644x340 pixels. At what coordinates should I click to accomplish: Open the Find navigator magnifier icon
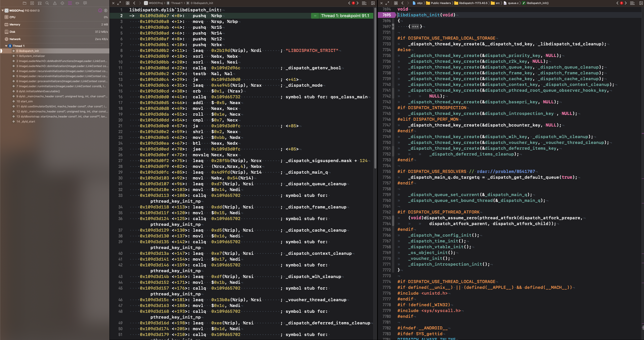[47, 3]
